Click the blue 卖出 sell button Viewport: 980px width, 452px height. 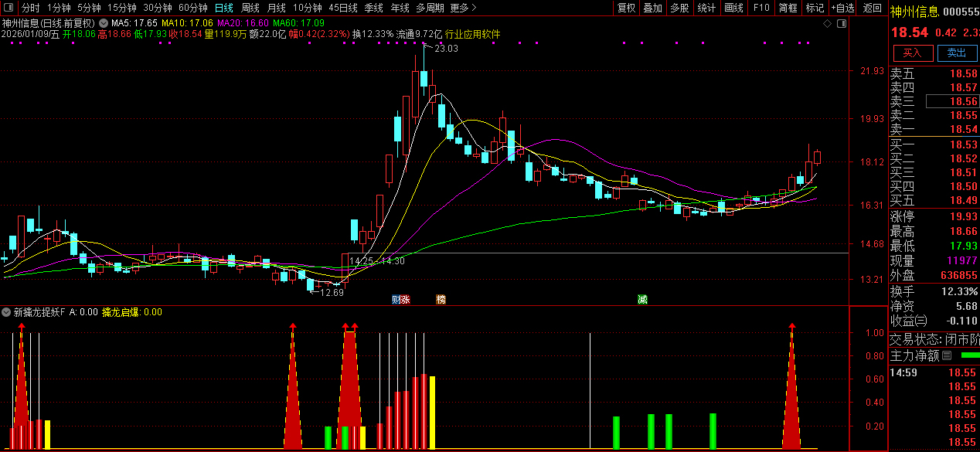click(x=957, y=53)
